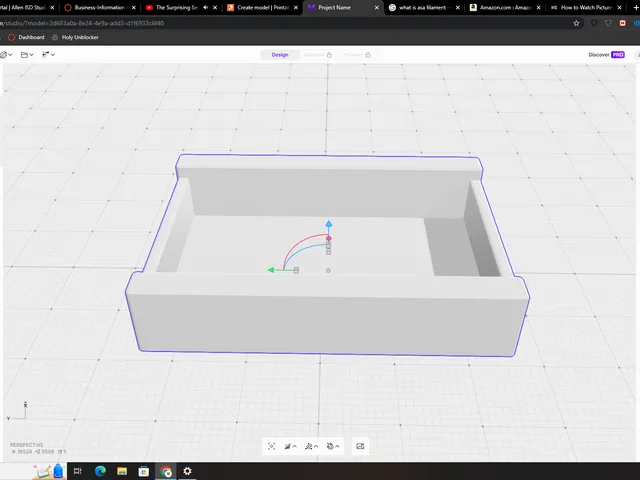The image size is (640, 480).
Task: Switch to How to Watch Picture tab
Action: pos(586,7)
